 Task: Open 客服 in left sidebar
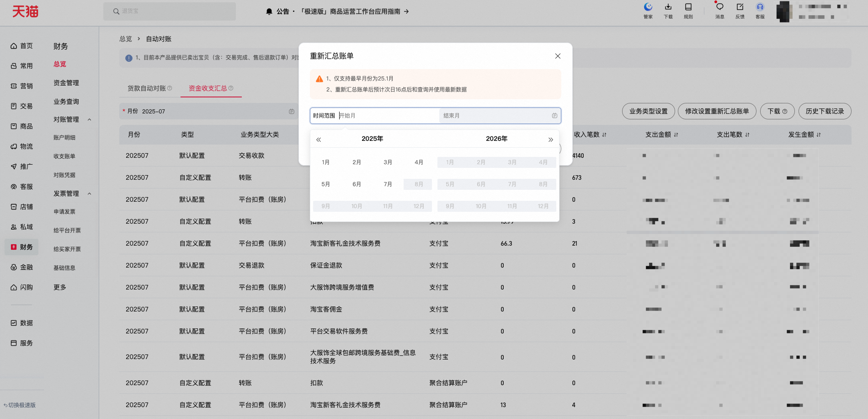click(22, 187)
